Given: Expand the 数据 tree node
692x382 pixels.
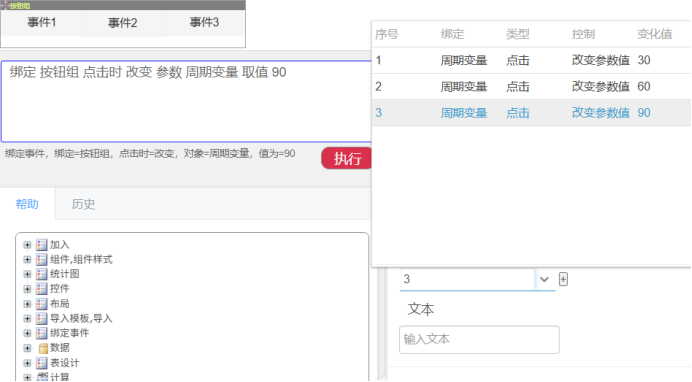Looking at the screenshot, I should pos(27,348).
